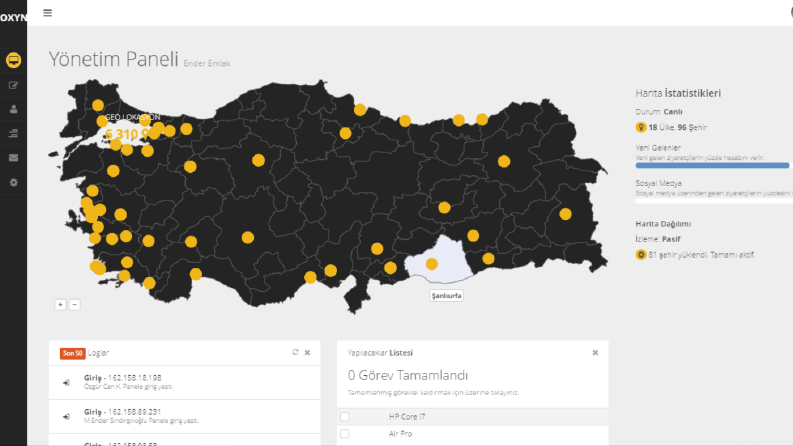Click the OXYN logo
The height and width of the screenshot is (446, 793).
pos(13,18)
